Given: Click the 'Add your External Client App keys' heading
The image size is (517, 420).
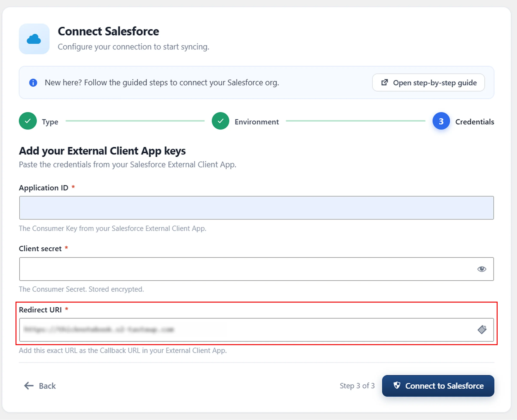Looking at the screenshot, I should point(103,151).
